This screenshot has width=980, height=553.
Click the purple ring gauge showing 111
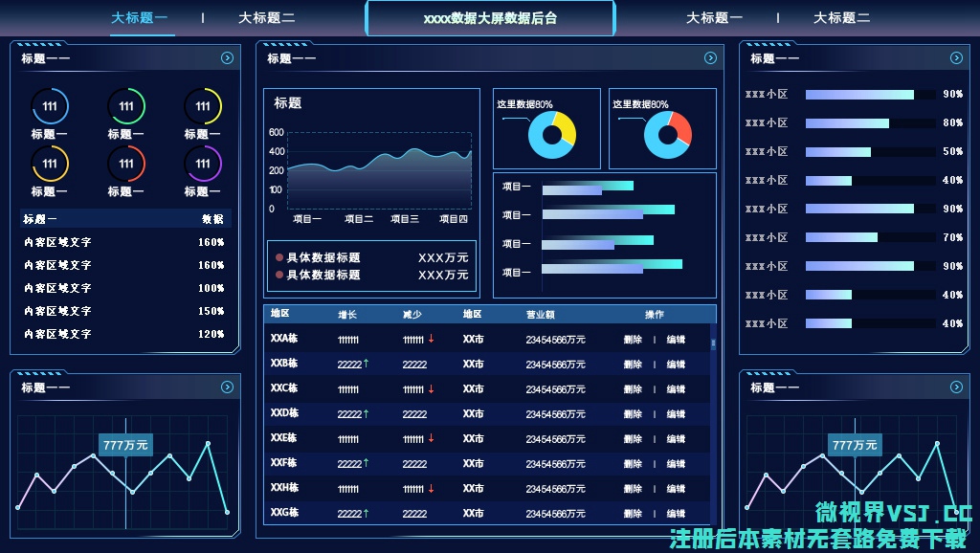click(203, 164)
